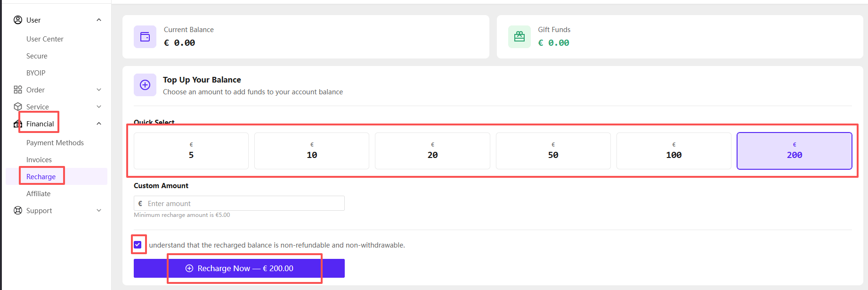Expand the Order menu chevron

(x=99, y=90)
